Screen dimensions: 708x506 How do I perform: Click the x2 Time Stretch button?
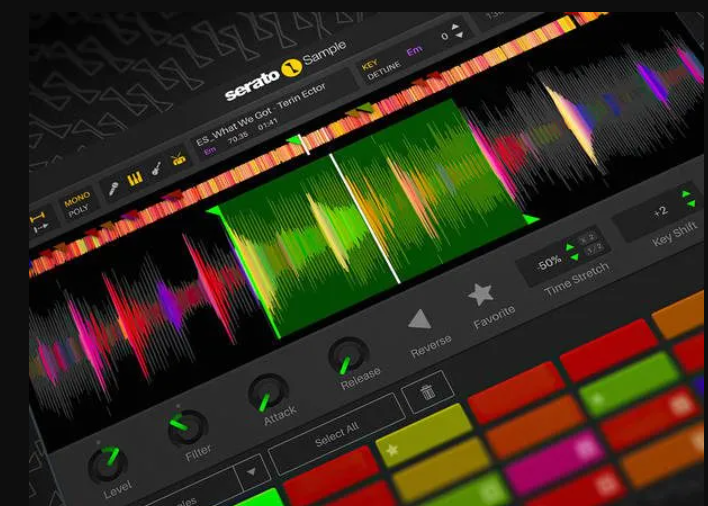coord(587,238)
